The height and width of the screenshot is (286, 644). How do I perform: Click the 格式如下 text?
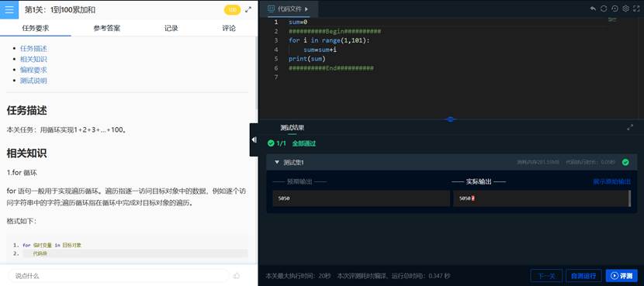tap(22, 221)
